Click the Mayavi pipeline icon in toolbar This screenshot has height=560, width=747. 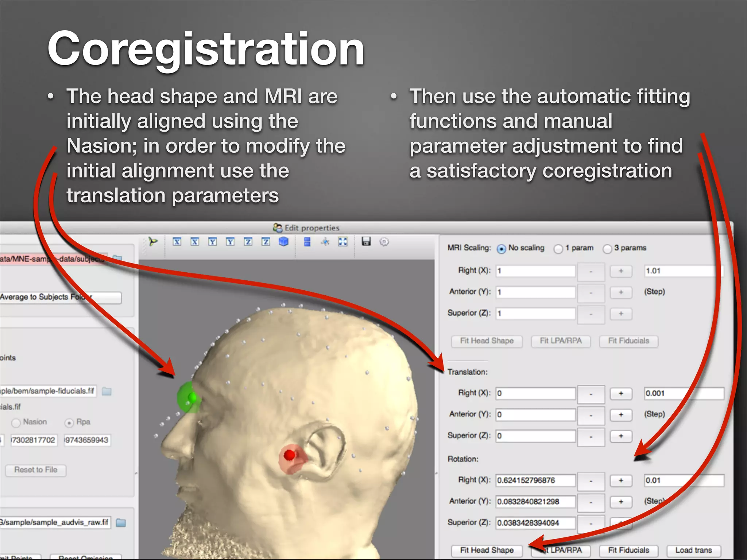(153, 242)
